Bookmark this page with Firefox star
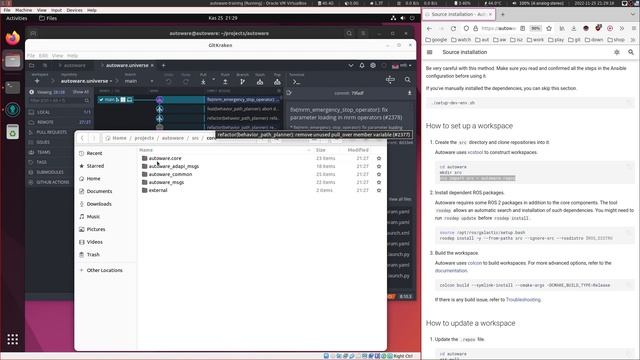Viewport: 640px width, 360px height. coord(549,29)
